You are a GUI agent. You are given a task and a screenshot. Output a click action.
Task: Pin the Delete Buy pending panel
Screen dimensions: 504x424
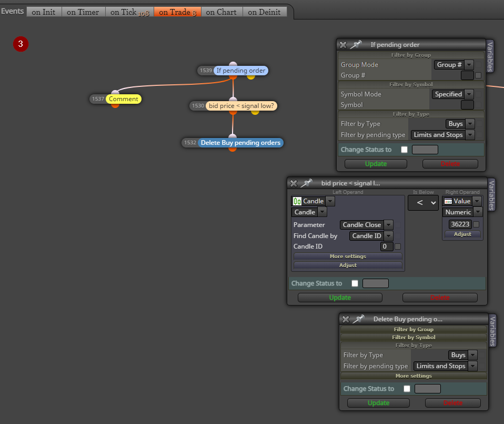pyautogui.click(x=358, y=319)
